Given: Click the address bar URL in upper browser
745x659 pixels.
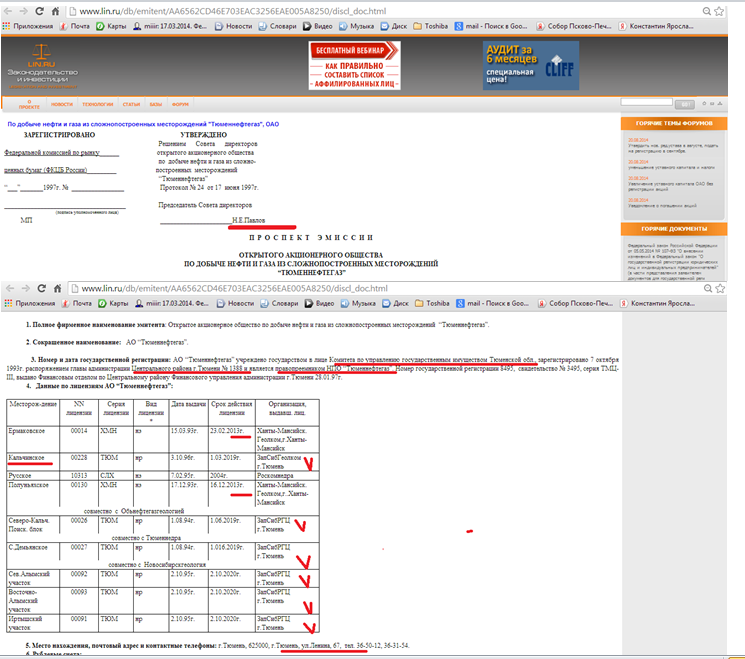Looking at the screenshot, I should (x=233, y=11).
